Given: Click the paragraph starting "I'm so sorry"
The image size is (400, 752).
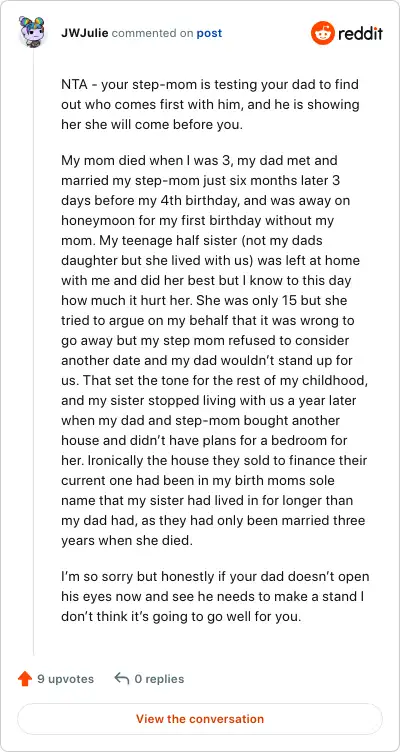Looking at the screenshot, I should pos(215,596).
